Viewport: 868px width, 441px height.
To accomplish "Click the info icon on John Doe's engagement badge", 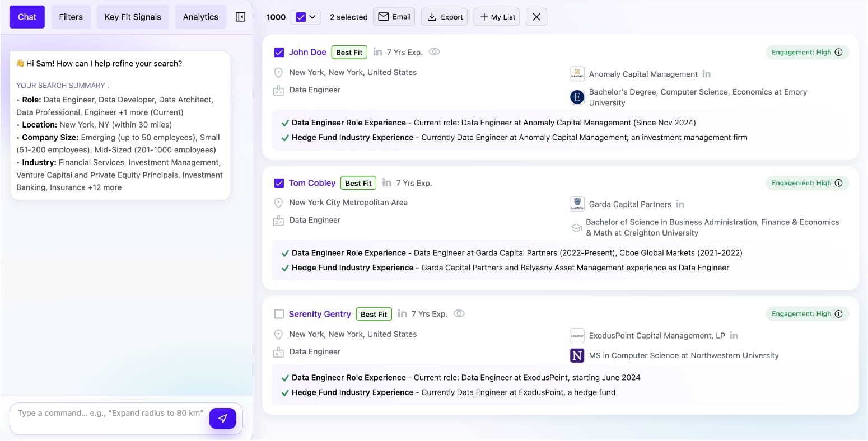I will [838, 52].
